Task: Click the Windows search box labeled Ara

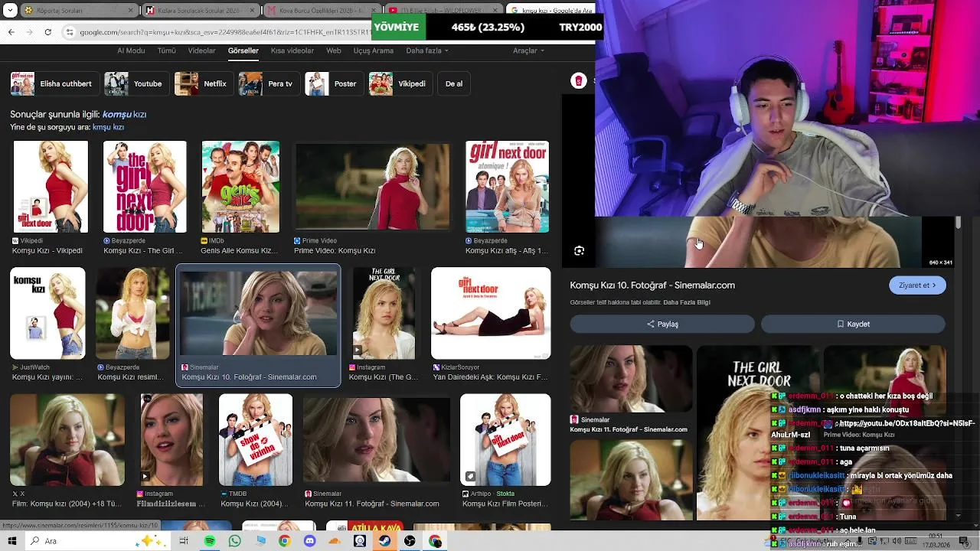Action: pyautogui.click(x=97, y=541)
